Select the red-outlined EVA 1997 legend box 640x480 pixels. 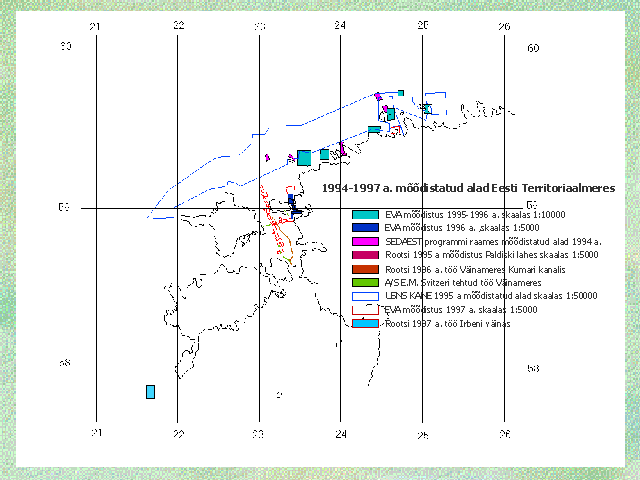click(365, 310)
